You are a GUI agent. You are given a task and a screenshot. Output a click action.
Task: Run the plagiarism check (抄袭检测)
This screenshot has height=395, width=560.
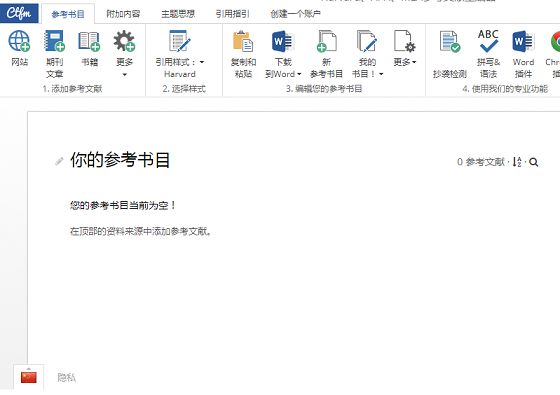[450, 54]
